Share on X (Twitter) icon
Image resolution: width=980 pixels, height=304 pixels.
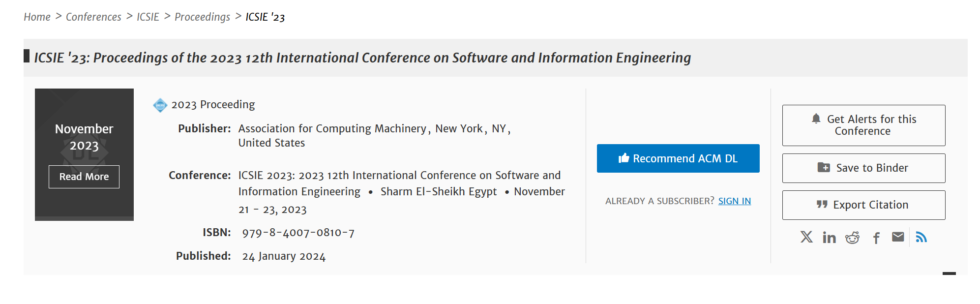click(x=806, y=238)
